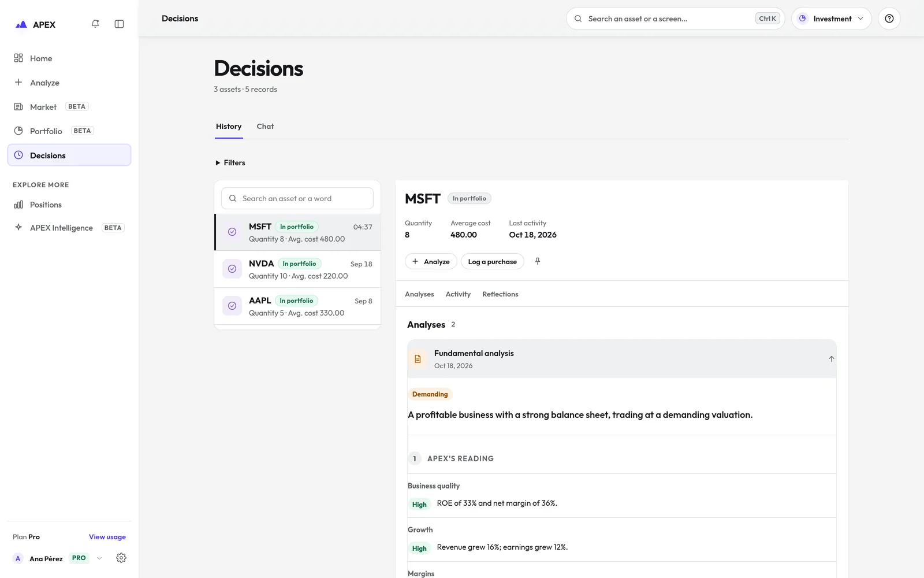Open the Analyses tab
Image resolution: width=924 pixels, height=578 pixels.
coord(419,294)
